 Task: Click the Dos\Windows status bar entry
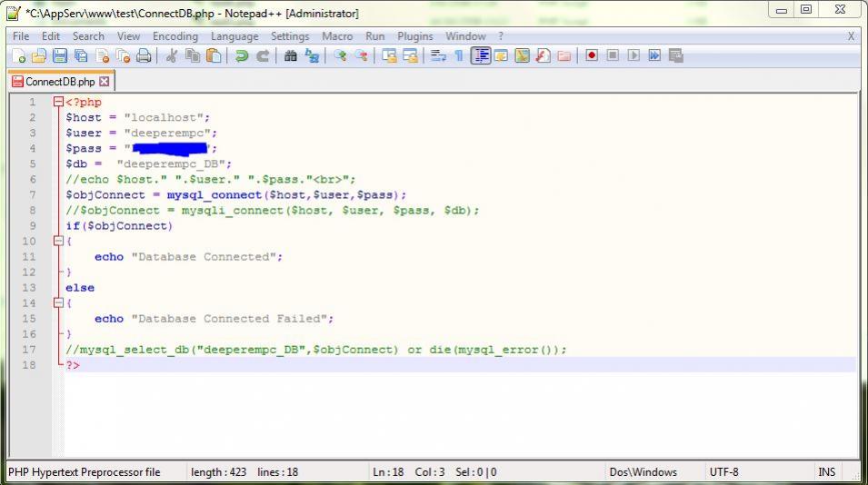click(643, 472)
